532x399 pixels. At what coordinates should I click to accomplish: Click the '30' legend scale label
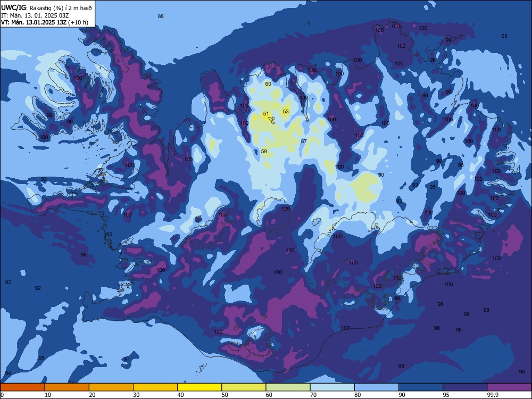click(136, 395)
